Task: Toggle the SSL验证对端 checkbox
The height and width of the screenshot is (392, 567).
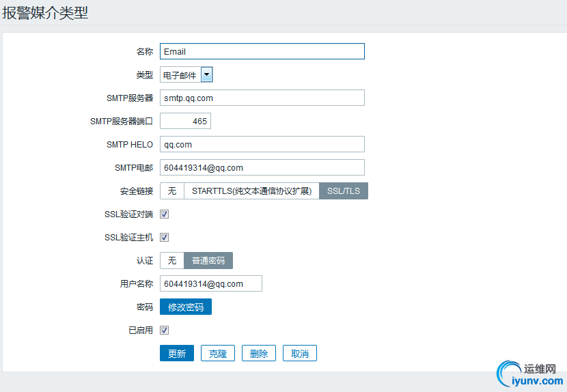Action: pyautogui.click(x=164, y=214)
